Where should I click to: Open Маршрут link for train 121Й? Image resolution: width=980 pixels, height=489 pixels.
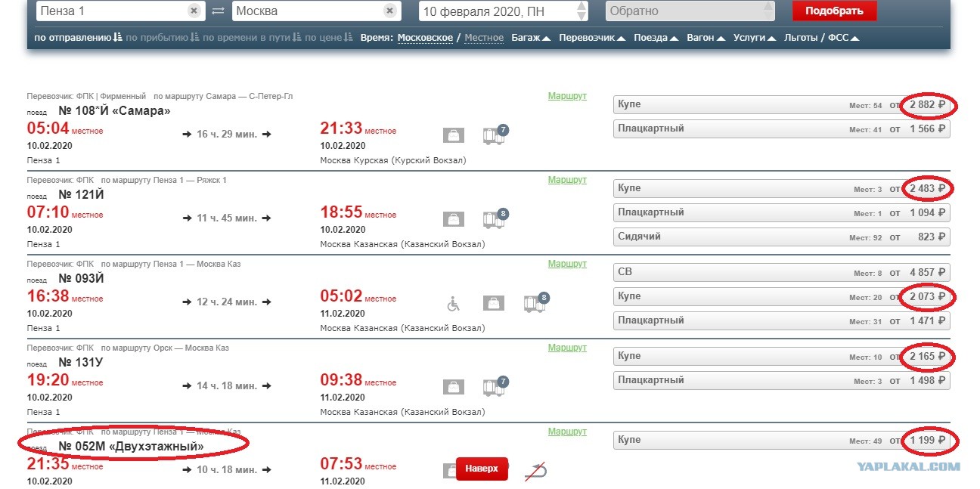tap(567, 180)
